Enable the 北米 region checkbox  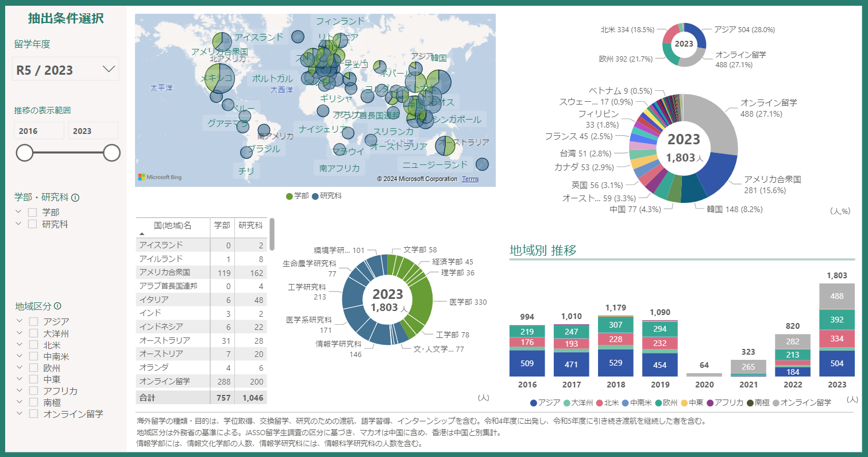coord(34,344)
